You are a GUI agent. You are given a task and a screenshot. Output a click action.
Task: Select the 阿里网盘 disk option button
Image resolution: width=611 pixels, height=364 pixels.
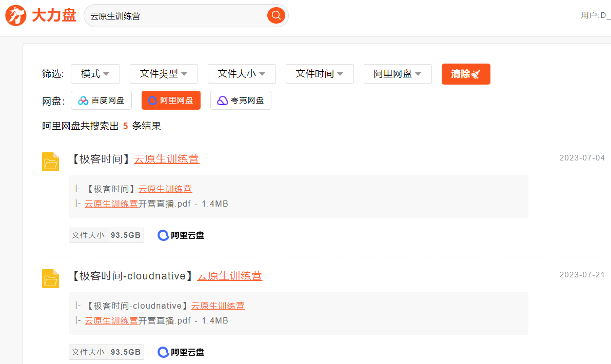(171, 100)
